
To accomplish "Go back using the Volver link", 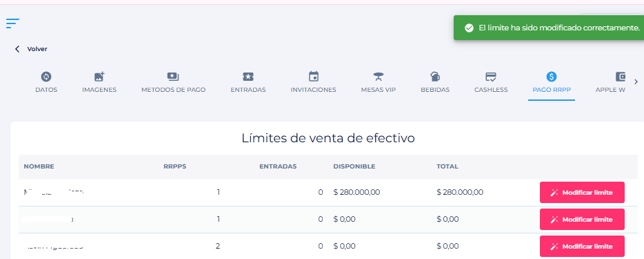I will coord(37,49).
